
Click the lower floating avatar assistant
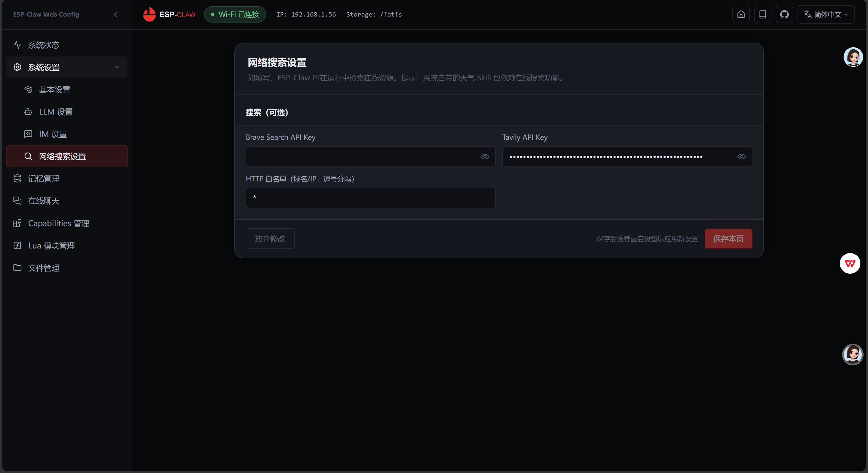coord(852,354)
